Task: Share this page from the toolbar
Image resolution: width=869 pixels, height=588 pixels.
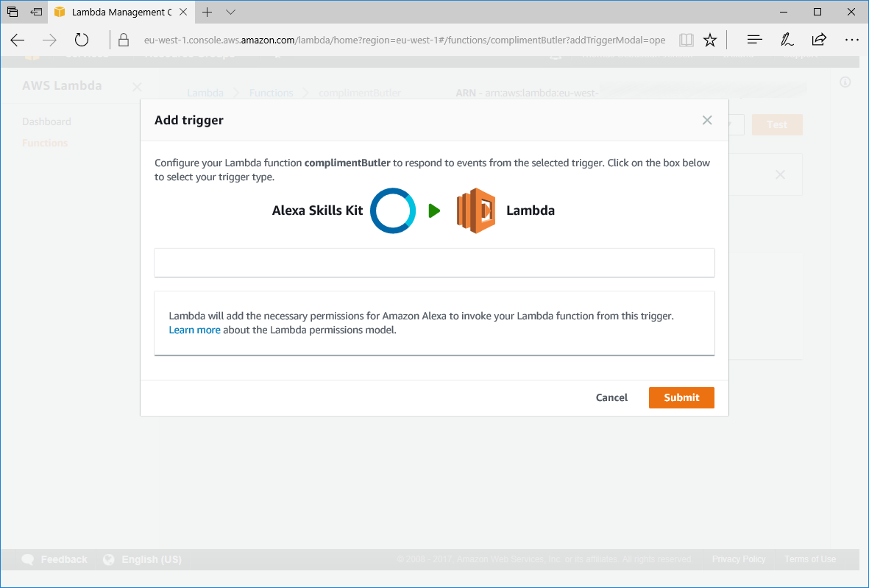Action: [818, 40]
